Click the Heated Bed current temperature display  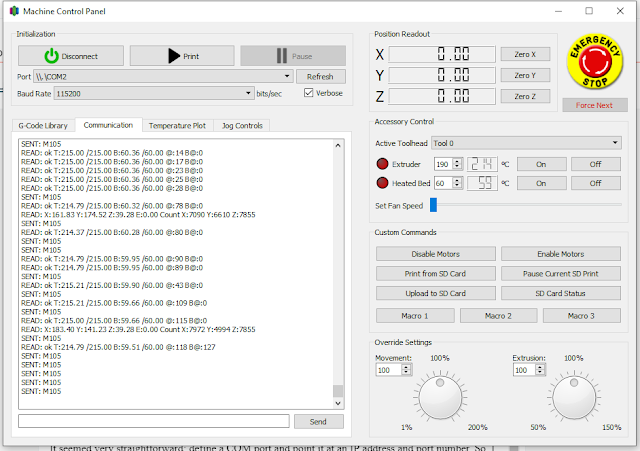[482, 183]
